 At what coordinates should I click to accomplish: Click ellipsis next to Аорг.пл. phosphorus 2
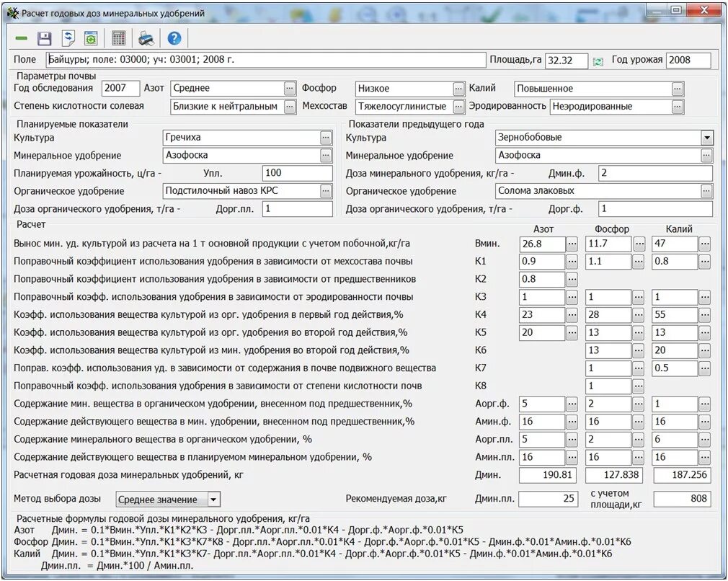click(x=639, y=439)
